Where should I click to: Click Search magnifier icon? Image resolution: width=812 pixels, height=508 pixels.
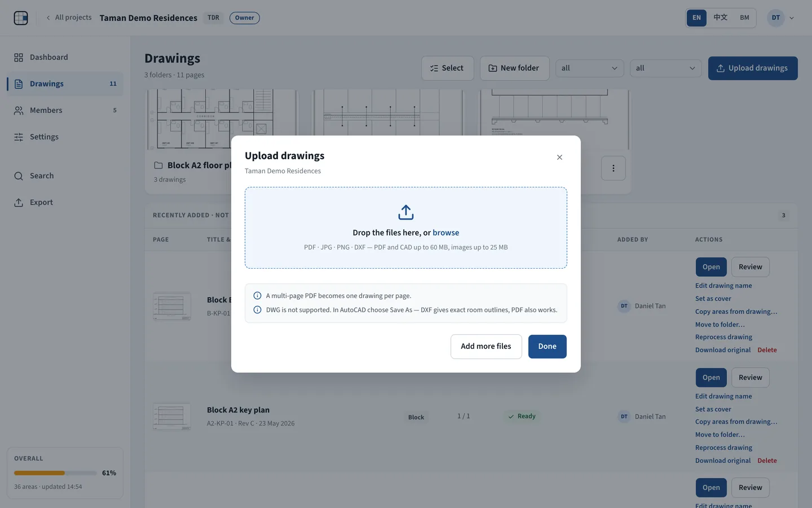[19, 176]
